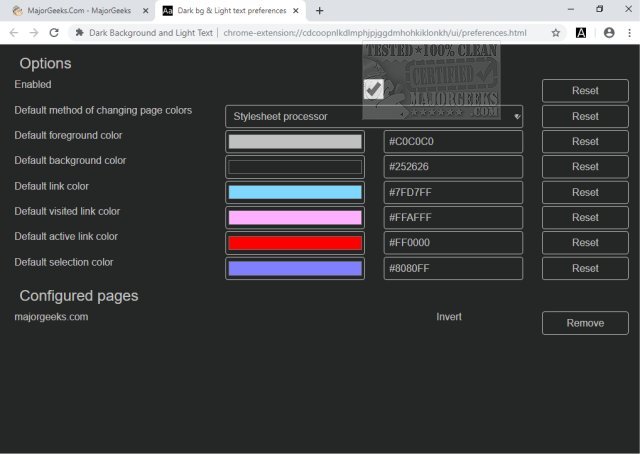Reset the default method of changing page colors
The image size is (640, 454).
pyautogui.click(x=585, y=116)
